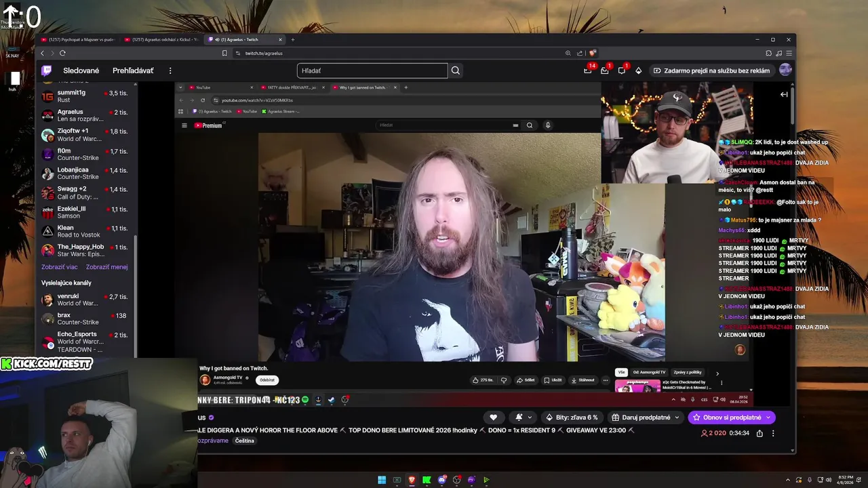The height and width of the screenshot is (488, 868).
Task: Select the Vše chip in YouTube sidebar
Action: [x=621, y=372]
